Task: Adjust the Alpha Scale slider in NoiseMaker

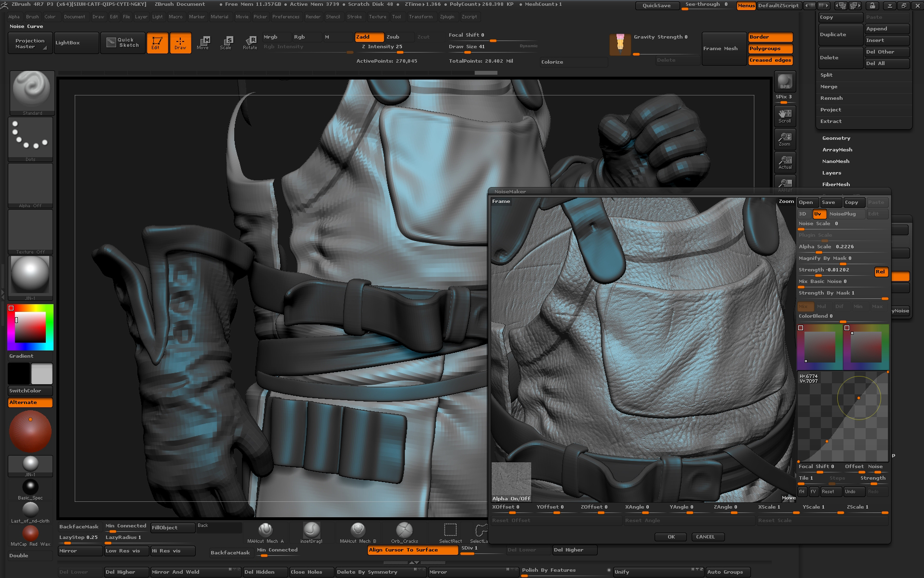Action: point(843,248)
